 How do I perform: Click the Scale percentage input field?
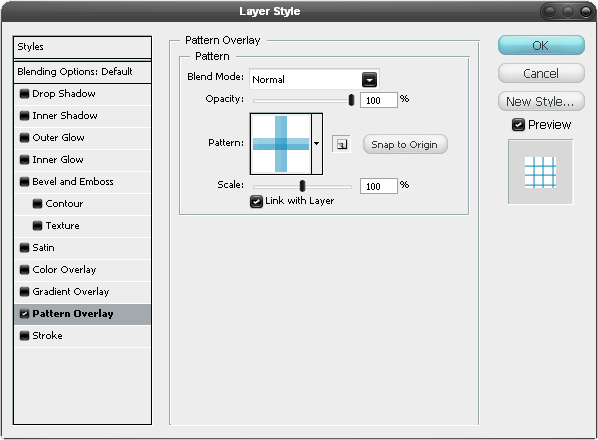pyautogui.click(x=379, y=186)
